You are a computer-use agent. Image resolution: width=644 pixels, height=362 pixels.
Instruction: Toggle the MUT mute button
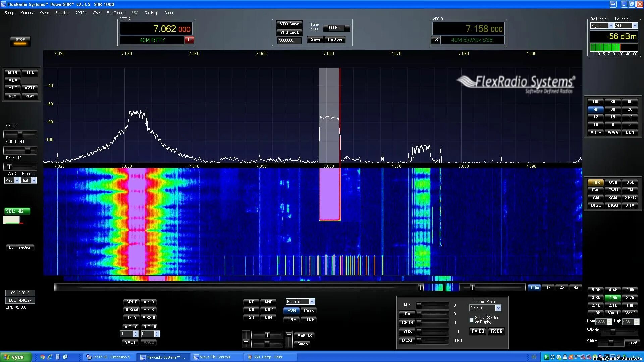click(13, 88)
